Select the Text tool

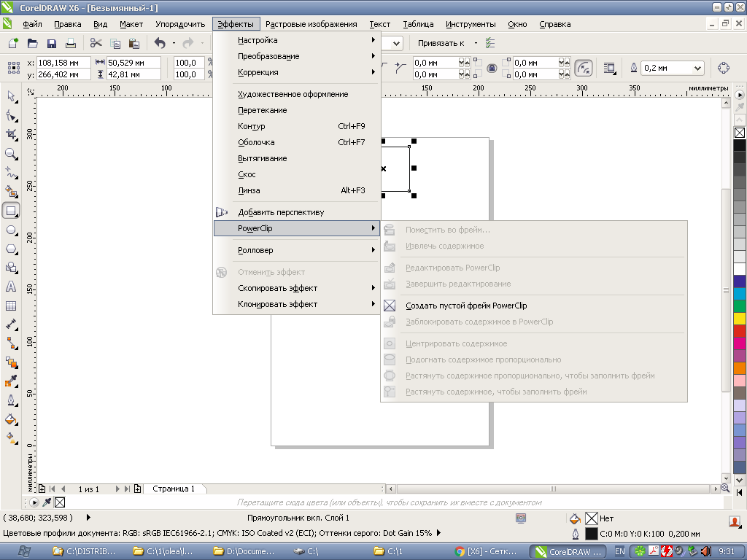[11, 287]
